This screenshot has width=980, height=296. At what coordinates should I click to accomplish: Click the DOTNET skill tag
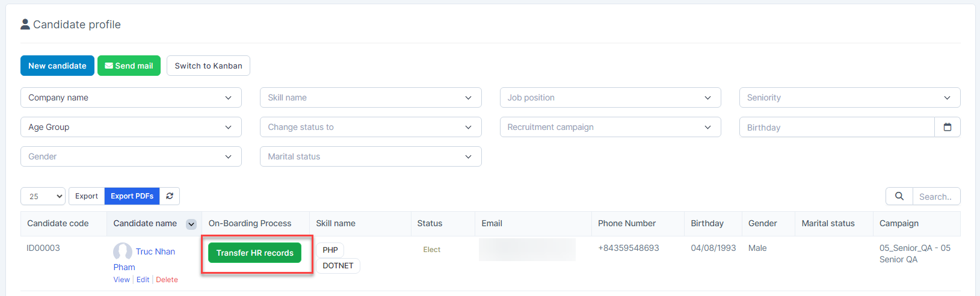[x=337, y=265]
